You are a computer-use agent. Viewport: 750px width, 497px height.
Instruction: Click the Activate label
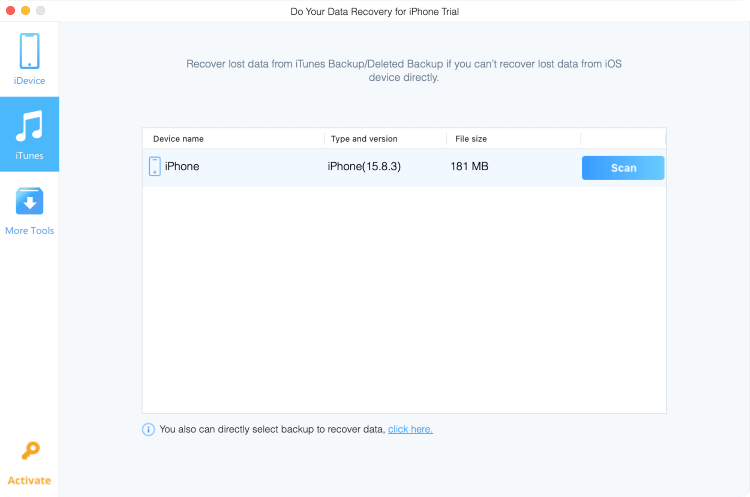click(x=29, y=480)
